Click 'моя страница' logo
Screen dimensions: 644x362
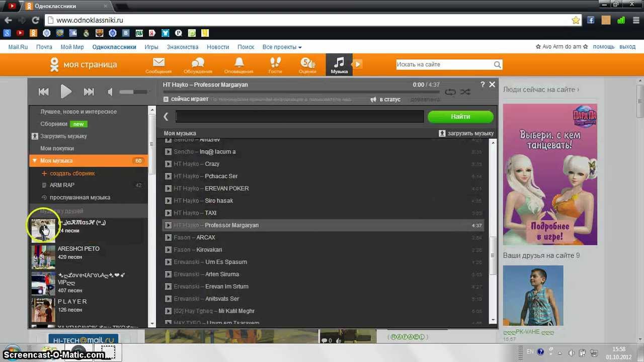click(x=83, y=64)
